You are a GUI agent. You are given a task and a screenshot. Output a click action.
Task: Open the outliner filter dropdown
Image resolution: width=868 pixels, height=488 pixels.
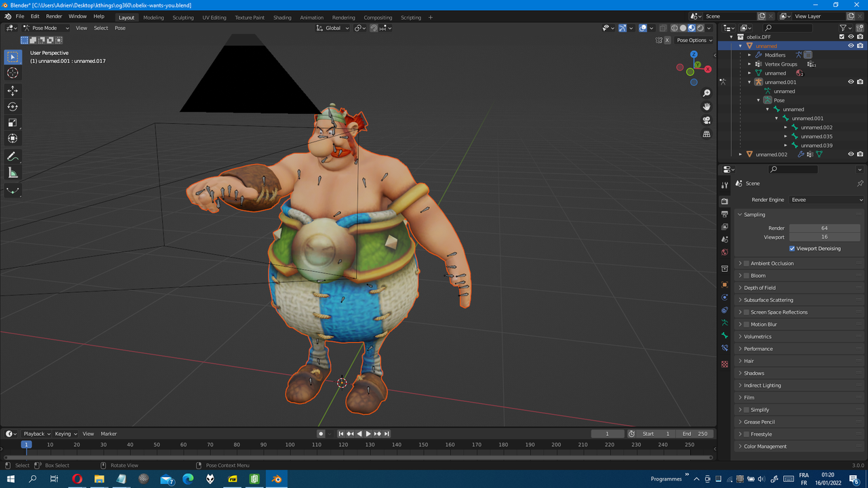click(846, 28)
